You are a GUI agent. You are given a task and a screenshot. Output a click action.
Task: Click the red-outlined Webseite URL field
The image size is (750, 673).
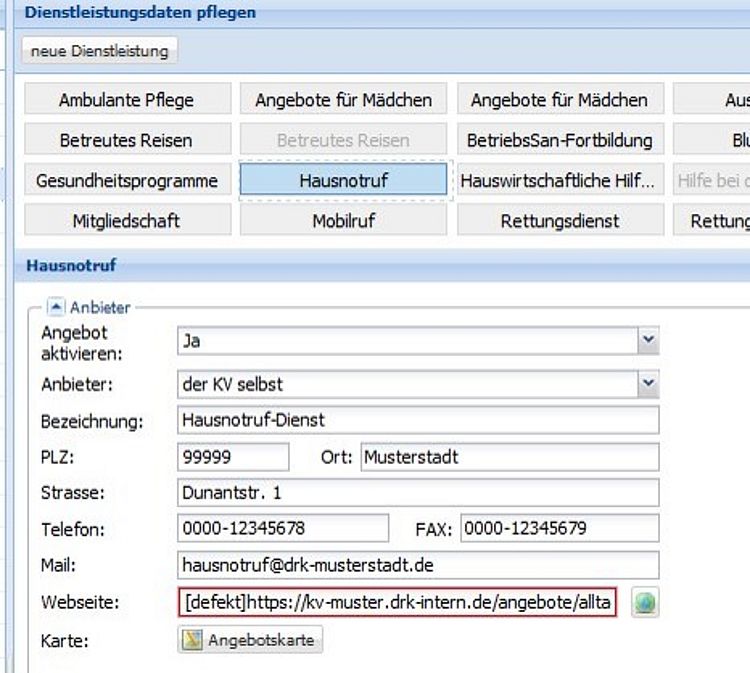(398, 603)
